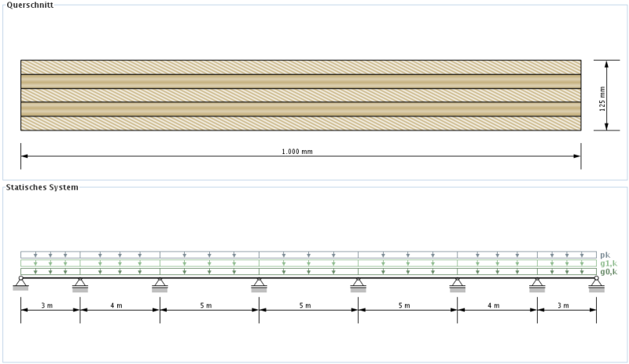Screen dimensions: 629x364
Task: Select the 125 mm height dimension label
Action: pos(602,96)
